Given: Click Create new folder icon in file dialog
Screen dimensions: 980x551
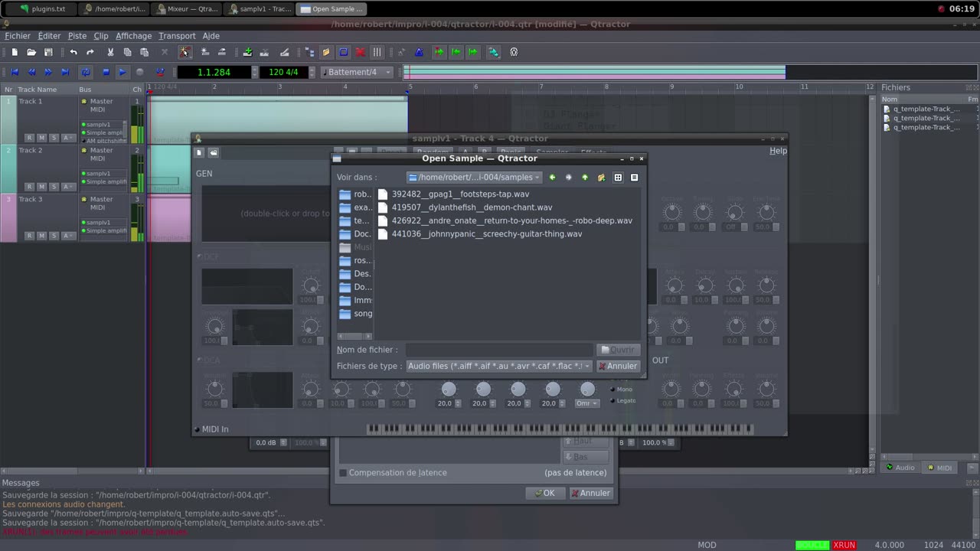Looking at the screenshot, I should pyautogui.click(x=601, y=178).
